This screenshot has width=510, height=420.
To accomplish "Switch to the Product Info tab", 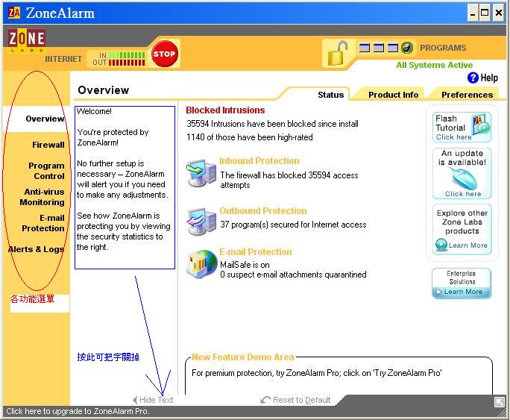I will [x=393, y=95].
